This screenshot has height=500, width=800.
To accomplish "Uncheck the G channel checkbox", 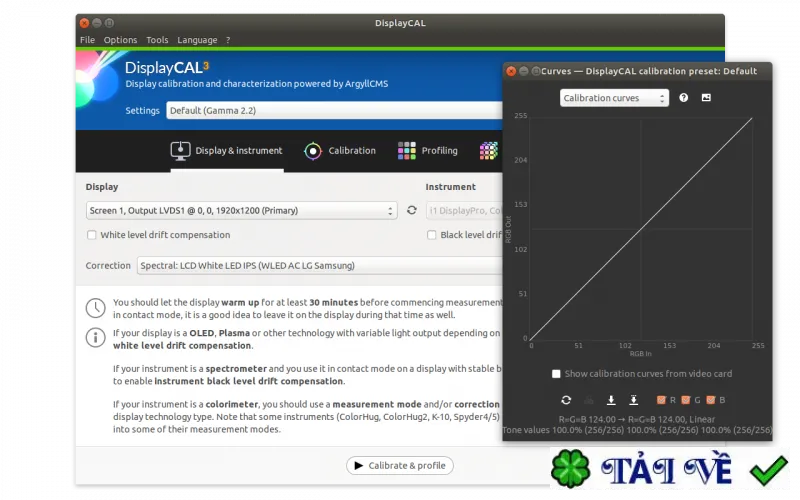I will (x=686, y=400).
